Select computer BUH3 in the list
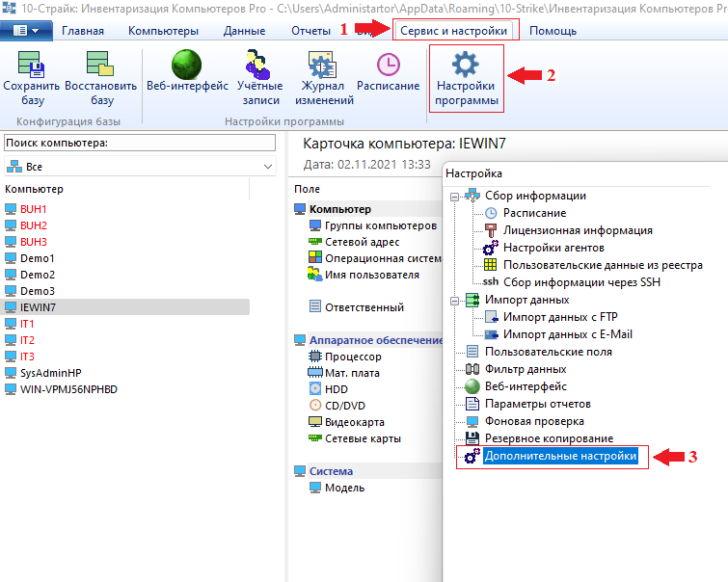Image resolution: width=728 pixels, height=582 pixels. click(34, 242)
